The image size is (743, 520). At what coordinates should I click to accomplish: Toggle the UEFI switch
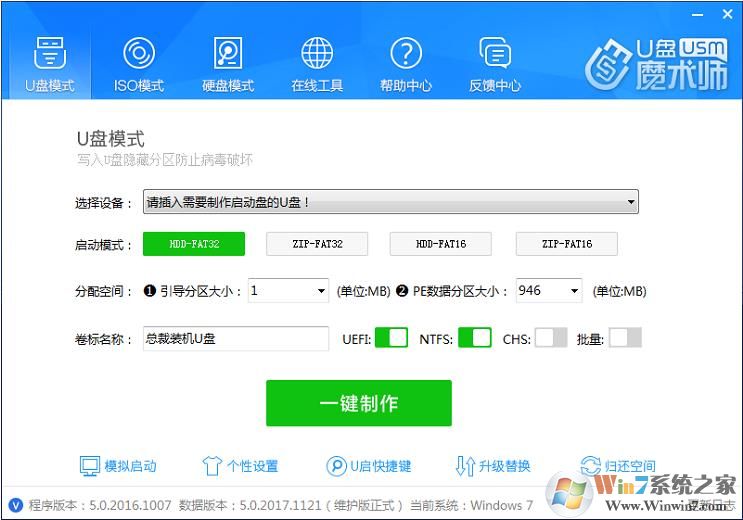(391, 338)
